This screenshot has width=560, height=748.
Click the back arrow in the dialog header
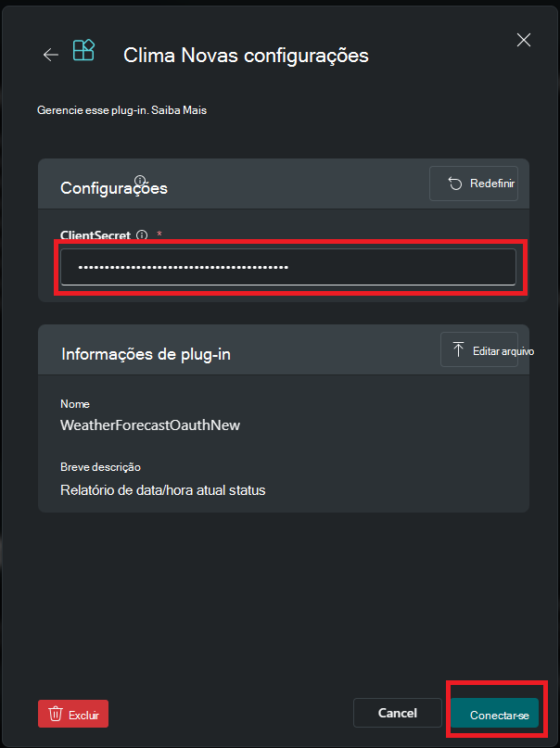51,54
